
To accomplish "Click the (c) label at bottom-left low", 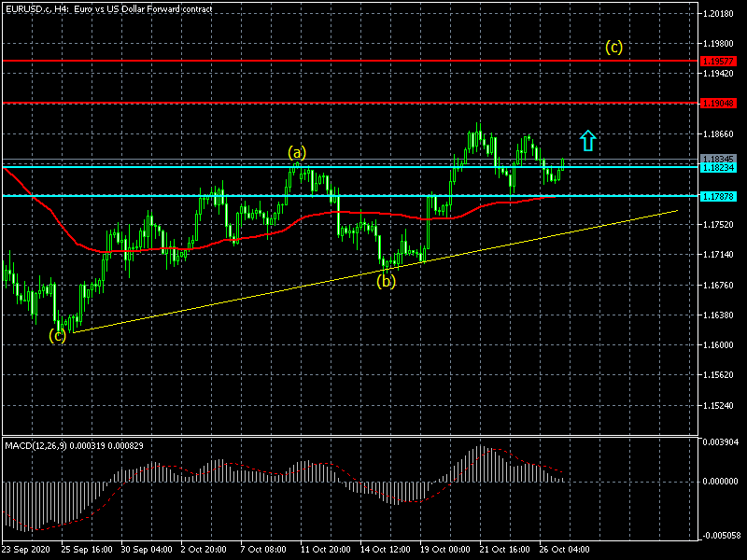I will (58, 335).
